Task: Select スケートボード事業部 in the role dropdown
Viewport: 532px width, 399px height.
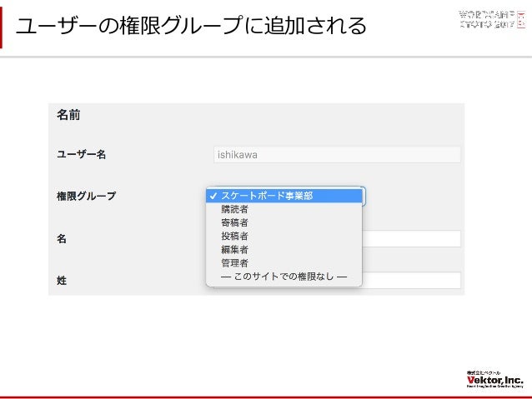Action: (284, 196)
